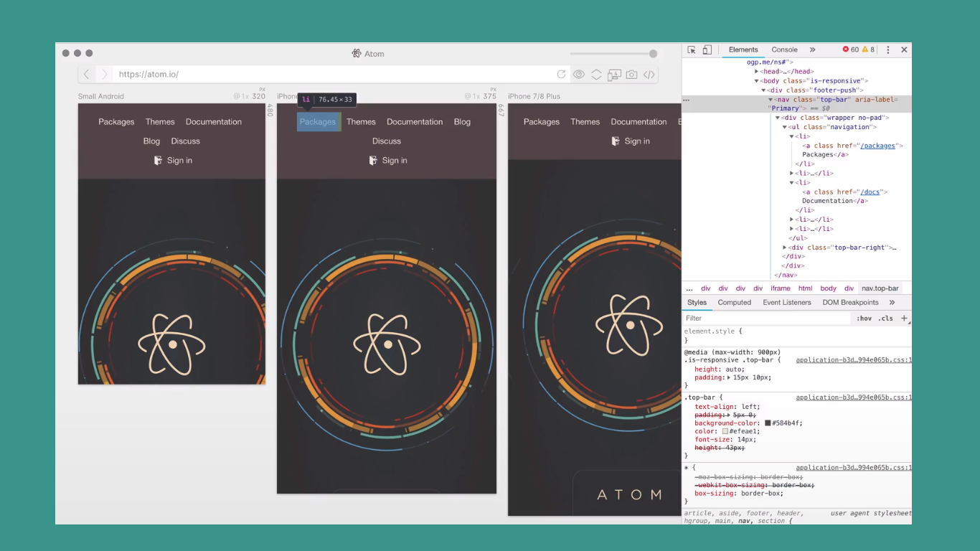Viewport: 980px width, 551px height.
Task: Toggle the DevTools device toolbar icon
Action: pos(707,50)
